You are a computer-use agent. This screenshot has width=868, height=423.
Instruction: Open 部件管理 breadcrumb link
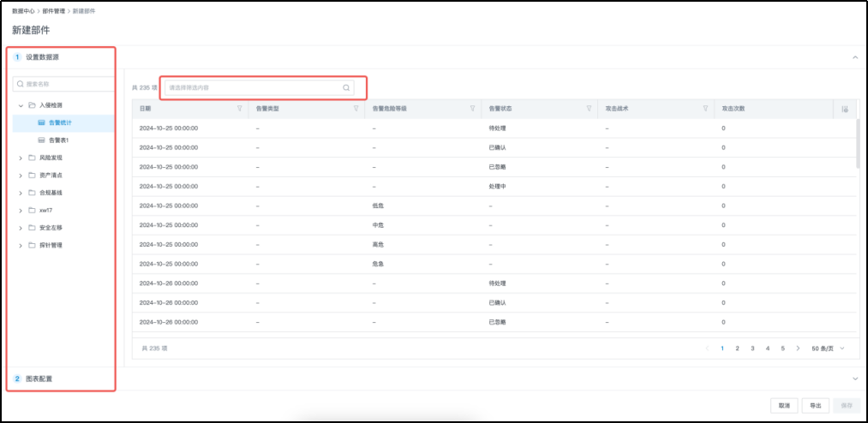[54, 11]
